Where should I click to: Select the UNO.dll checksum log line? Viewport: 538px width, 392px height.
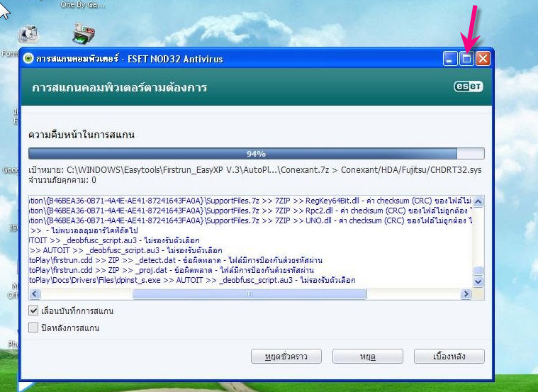point(250,220)
